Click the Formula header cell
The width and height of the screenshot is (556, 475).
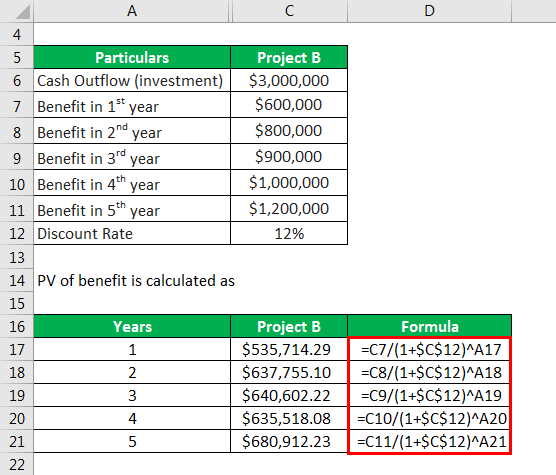pyautogui.click(x=429, y=326)
